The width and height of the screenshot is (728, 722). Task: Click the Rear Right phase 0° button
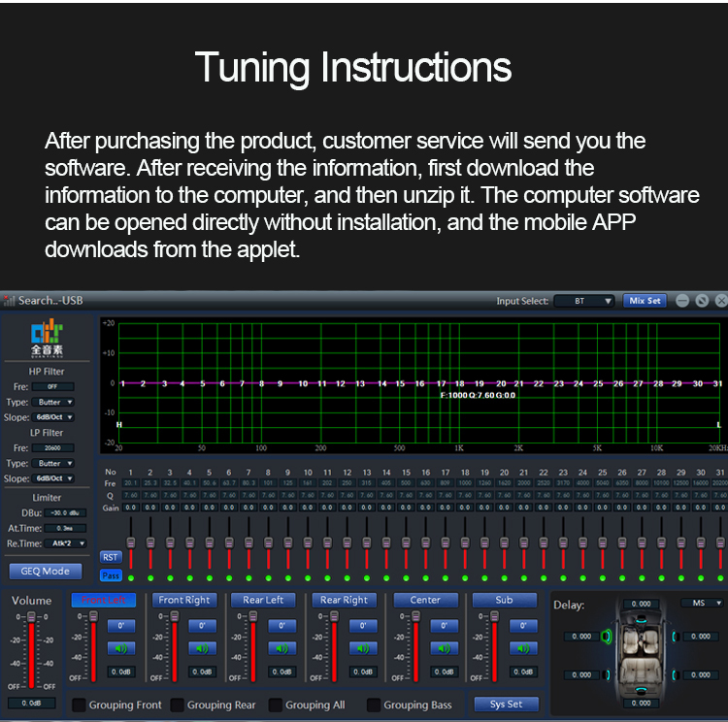tap(362, 626)
